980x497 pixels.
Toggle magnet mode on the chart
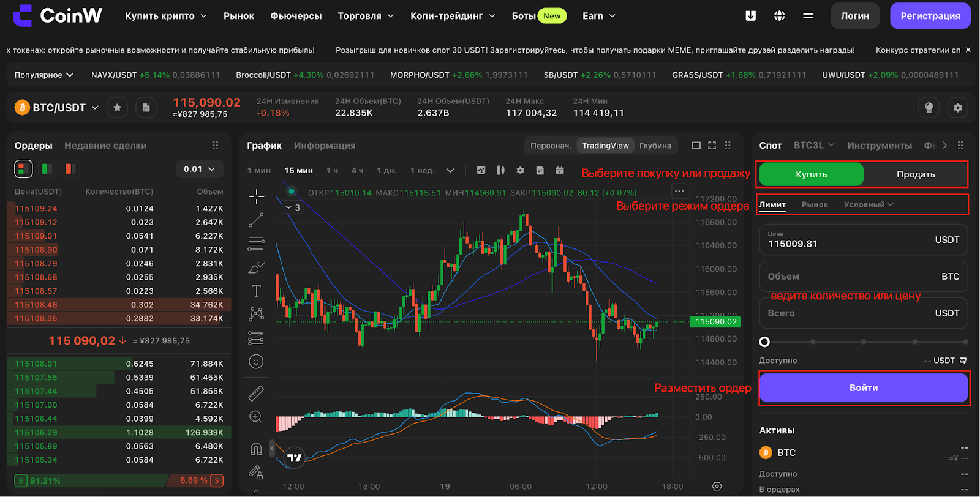(257, 449)
